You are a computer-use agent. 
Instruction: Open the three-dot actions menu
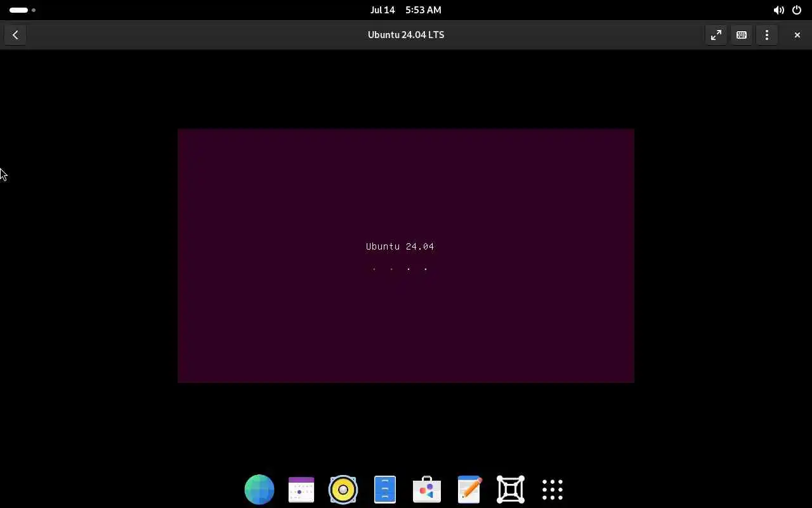pyautogui.click(x=766, y=35)
